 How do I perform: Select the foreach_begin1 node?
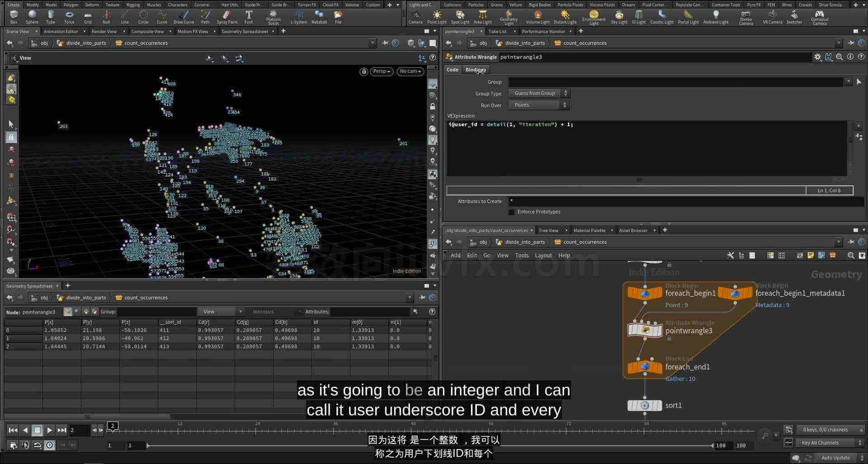coord(645,293)
